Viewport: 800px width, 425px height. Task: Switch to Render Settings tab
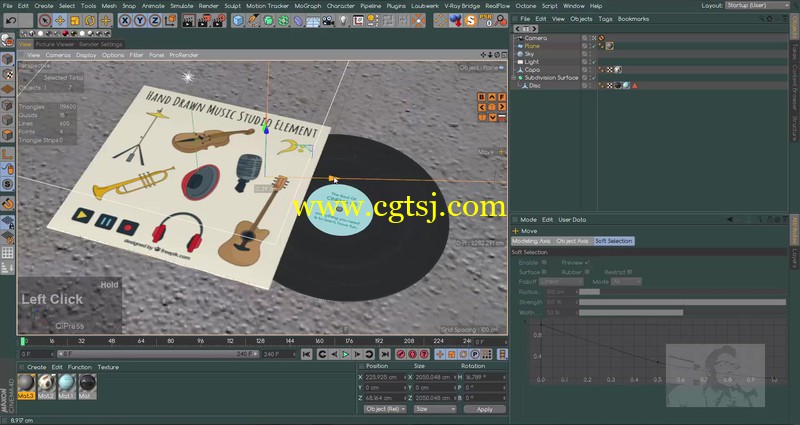(101, 44)
